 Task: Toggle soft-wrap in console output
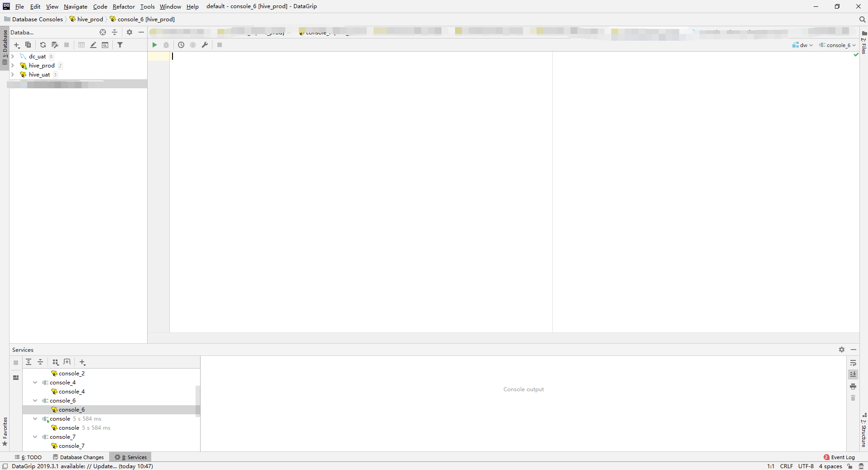point(853,363)
